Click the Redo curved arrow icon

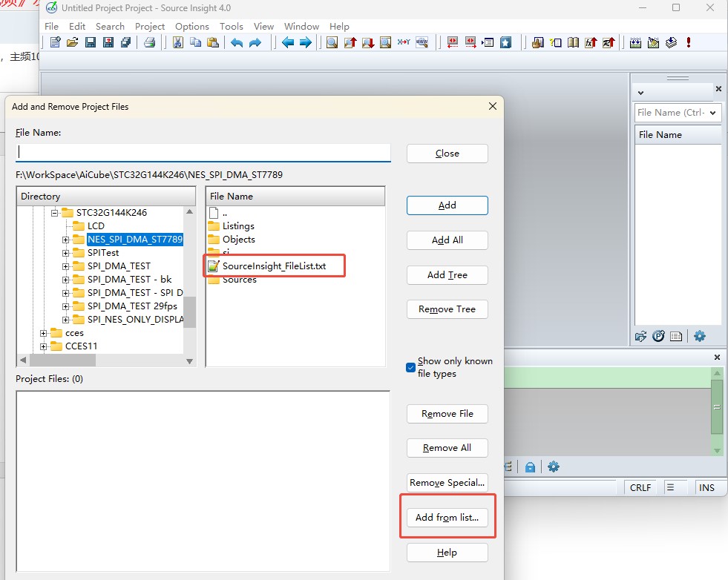click(255, 43)
